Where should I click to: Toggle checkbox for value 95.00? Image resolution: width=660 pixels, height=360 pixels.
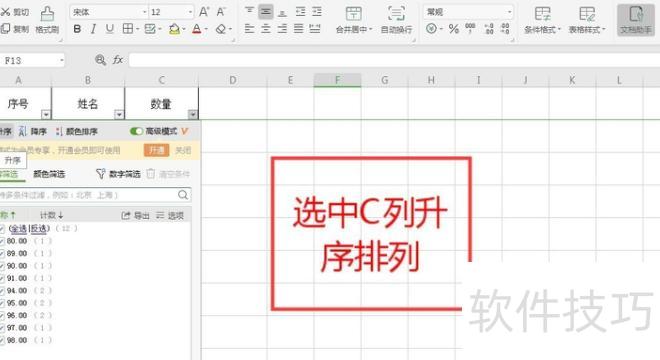pyautogui.click(x=2, y=303)
